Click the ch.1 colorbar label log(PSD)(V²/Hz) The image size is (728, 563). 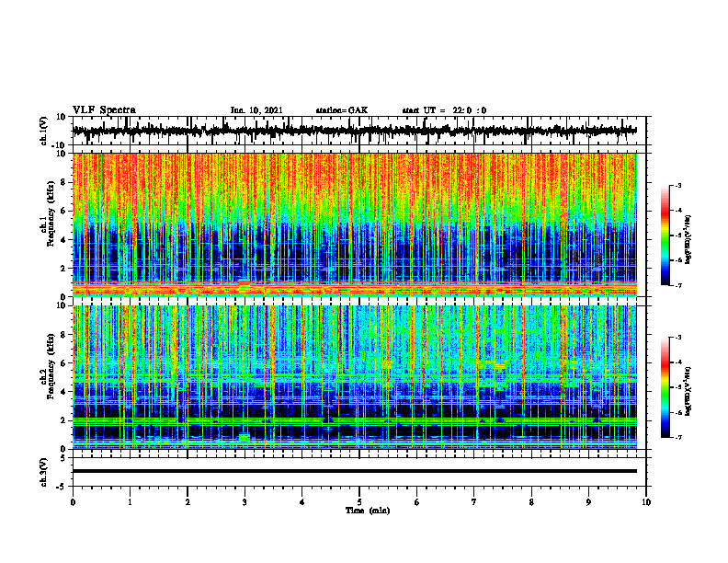point(688,239)
